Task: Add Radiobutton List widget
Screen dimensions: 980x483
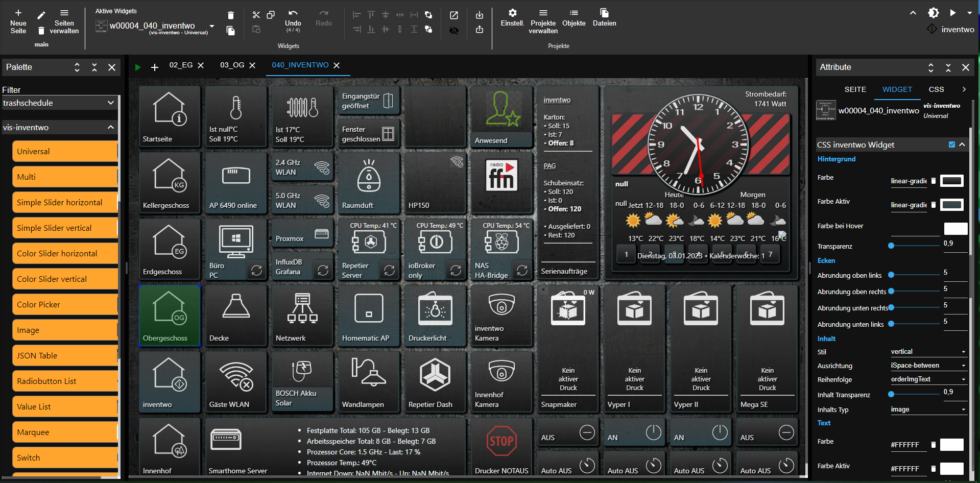Action: coord(66,381)
